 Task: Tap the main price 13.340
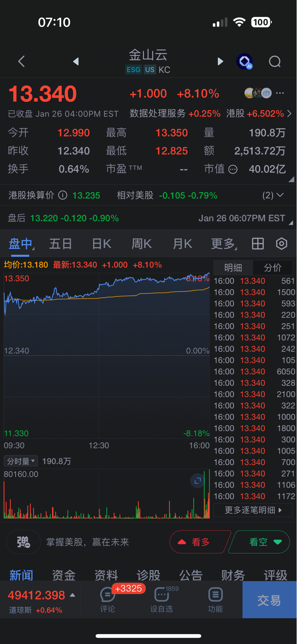43,94
